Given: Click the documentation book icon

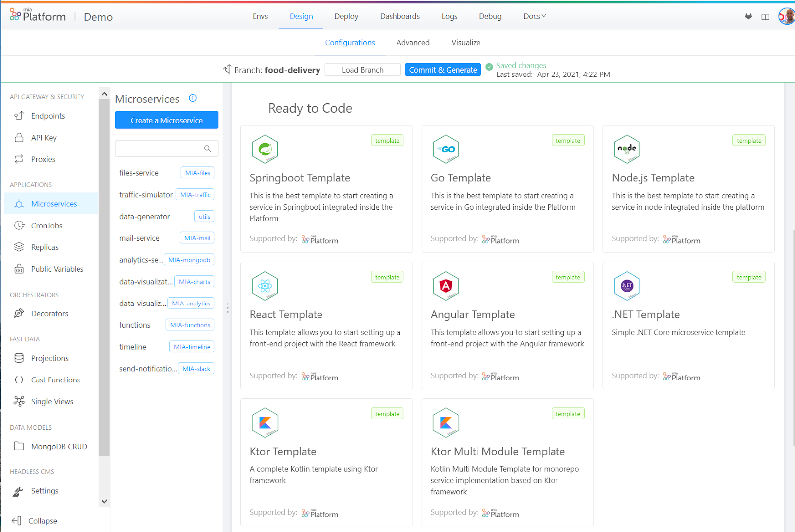Looking at the screenshot, I should (x=766, y=16).
